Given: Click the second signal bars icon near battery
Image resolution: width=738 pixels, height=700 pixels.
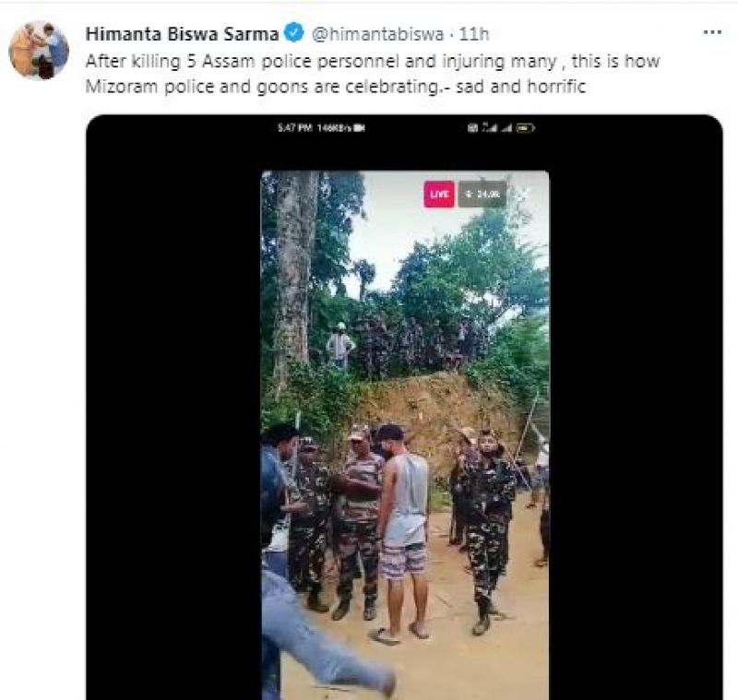Looking at the screenshot, I should coord(506,128).
